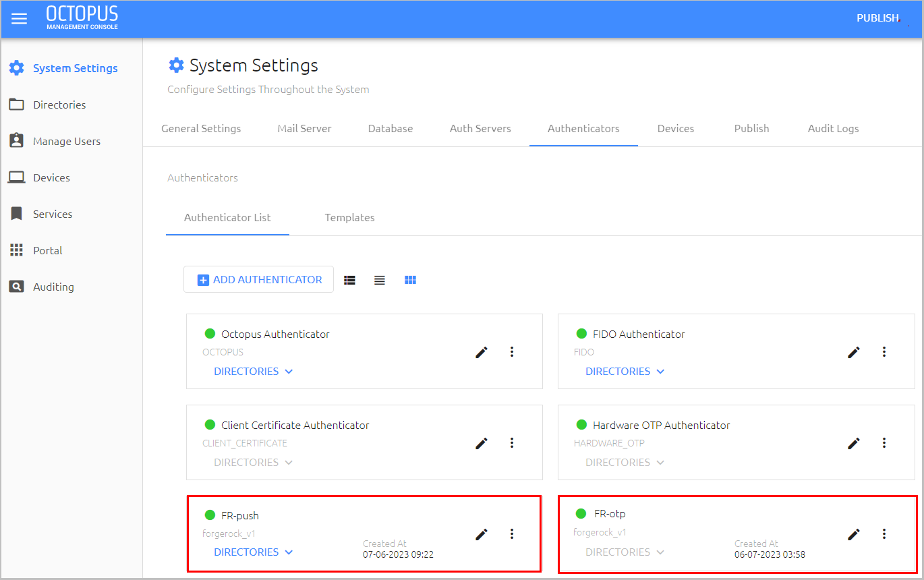The image size is (924, 580).
Task: Click the HARDWARE_OTP type label
Action: pyautogui.click(x=609, y=443)
